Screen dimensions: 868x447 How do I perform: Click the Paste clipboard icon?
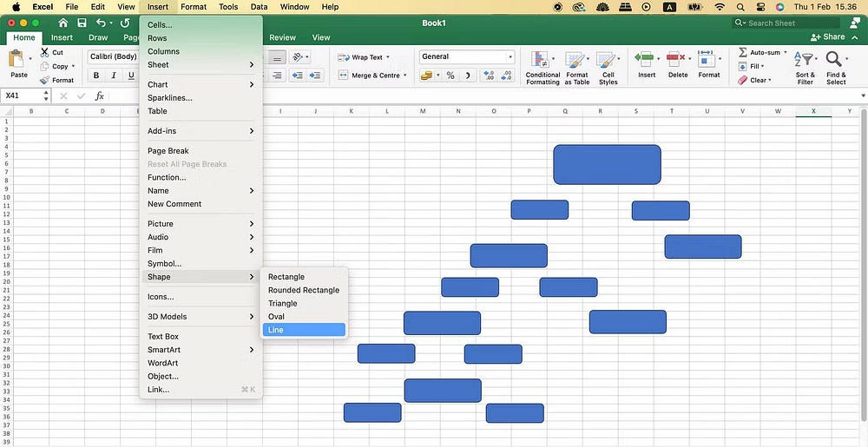tap(17, 59)
